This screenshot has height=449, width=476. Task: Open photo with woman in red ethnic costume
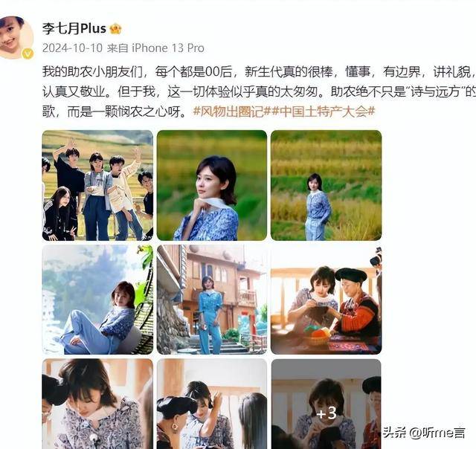click(326, 300)
